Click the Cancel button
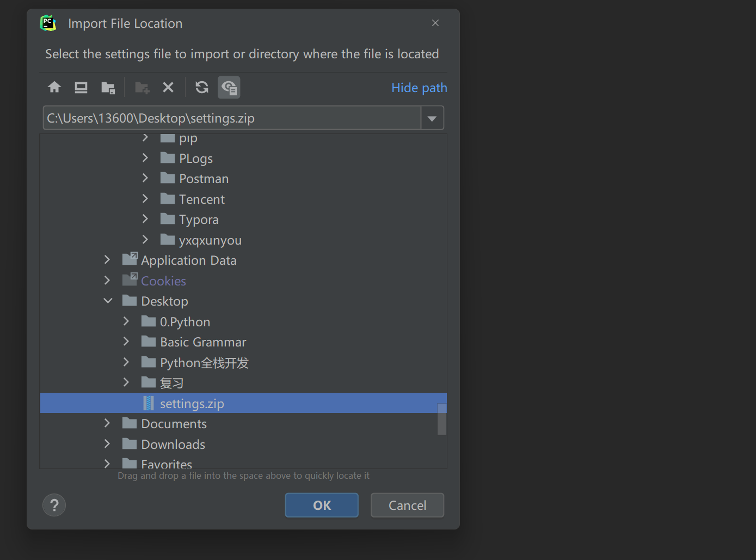 pyautogui.click(x=407, y=505)
